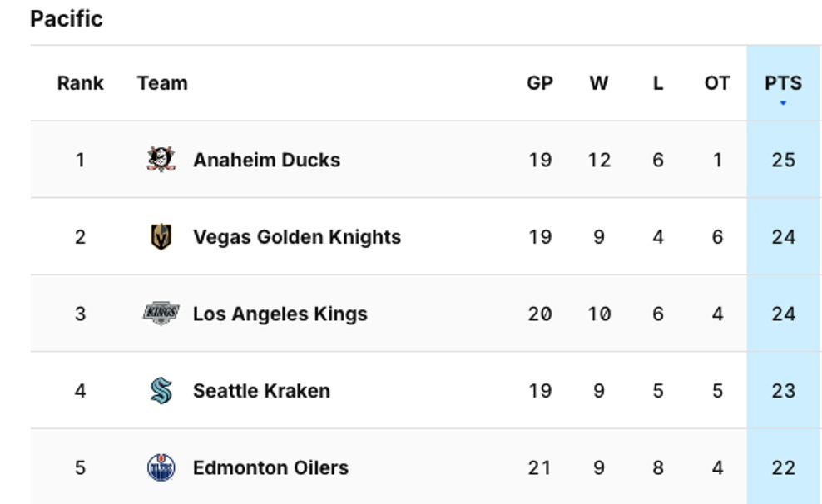Click the Rank column header
The image size is (822, 504).
click(81, 83)
